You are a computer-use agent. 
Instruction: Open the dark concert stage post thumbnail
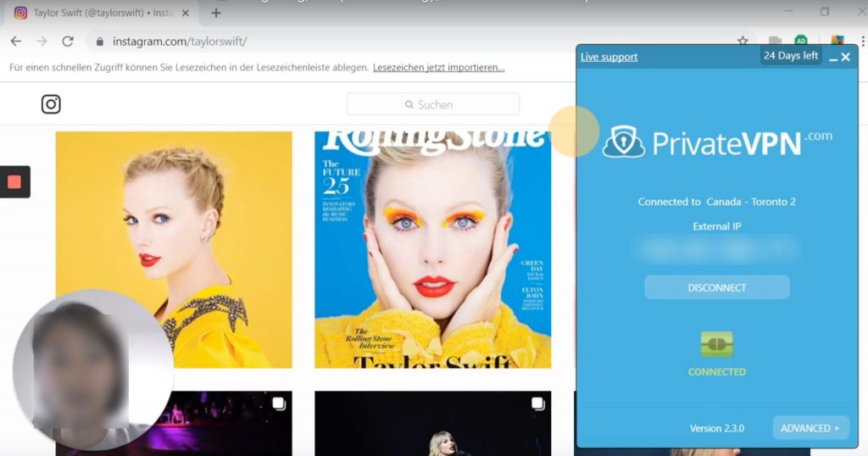point(433,423)
